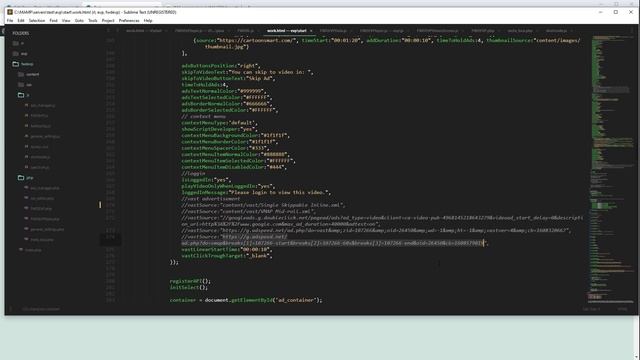Open the File menu
This screenshot has height=360, width=640.
10,20
